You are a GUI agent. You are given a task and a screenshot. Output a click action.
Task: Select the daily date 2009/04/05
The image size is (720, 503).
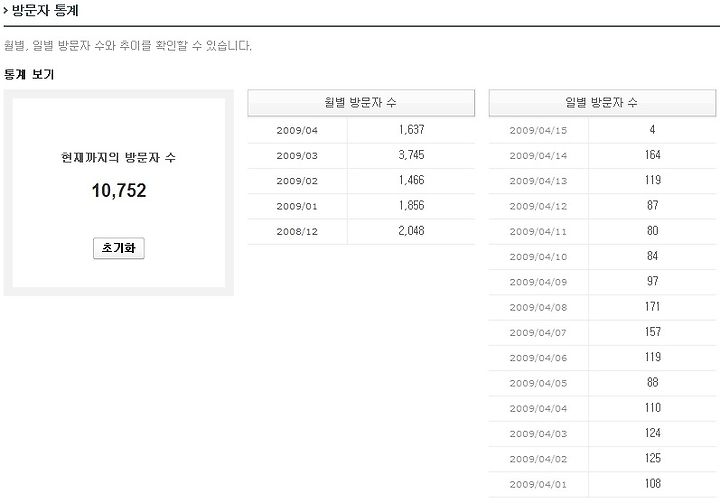click(538, 383)
